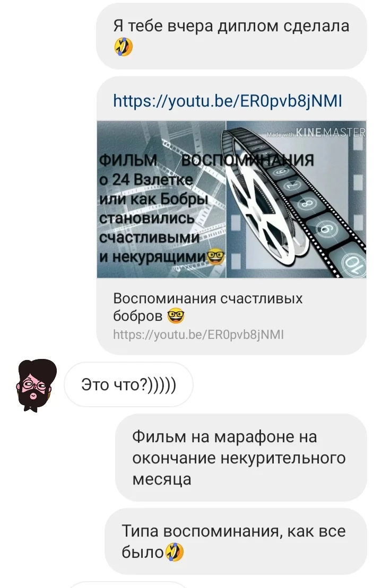This screenshot has height=588, width=382.
Task: Tap the 'о 24 Взлетке' text on thumbnail
Action: pos(146,180)
